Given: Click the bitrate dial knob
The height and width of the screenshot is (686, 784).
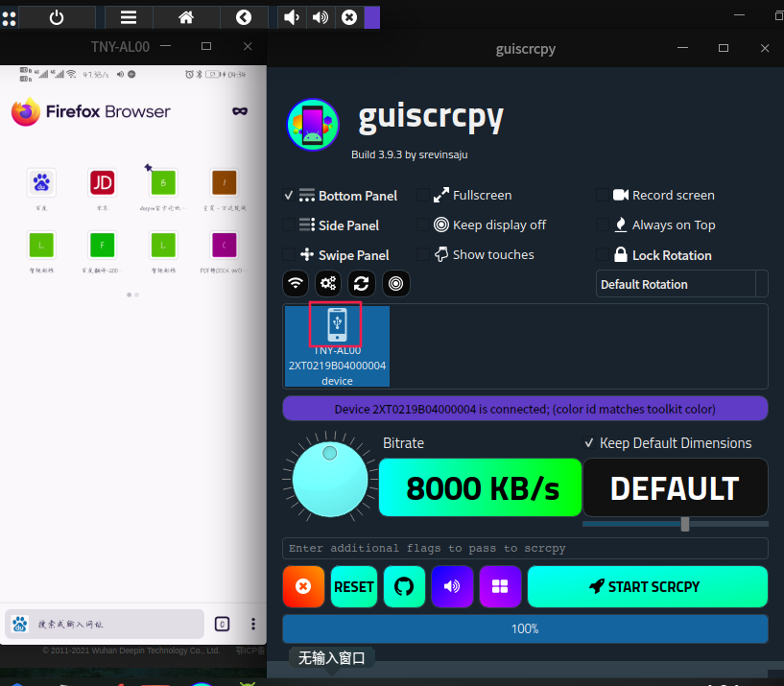Looking at the screenshot, I should 330,480.
